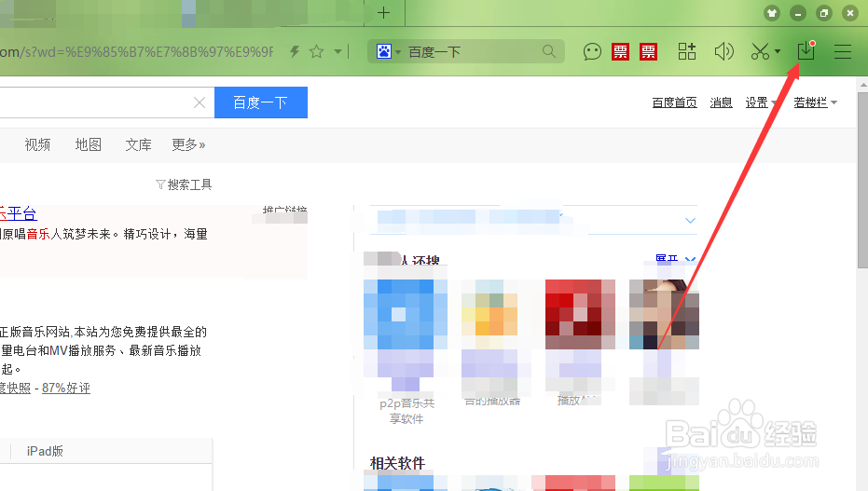Toggle the page sound speaker icon

click(723, 51)
